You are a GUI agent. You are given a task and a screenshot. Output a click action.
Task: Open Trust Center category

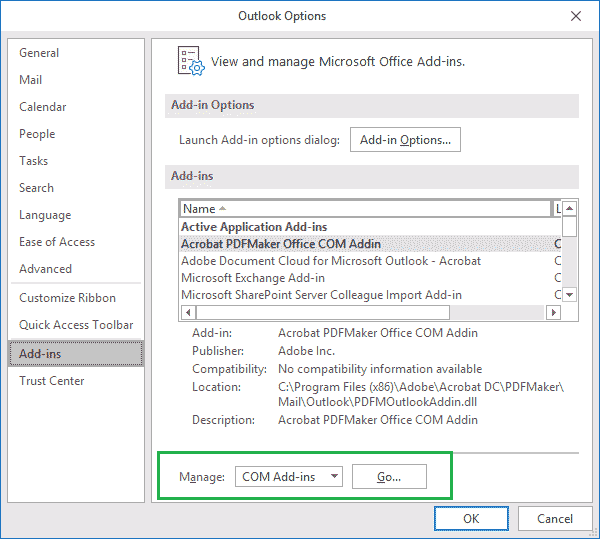tap(76, 381)
